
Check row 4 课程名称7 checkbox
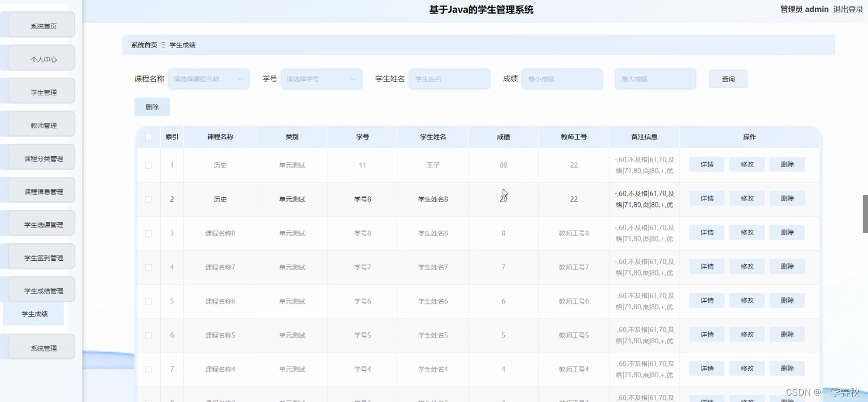pyautogui.click(x=148, y=267)
